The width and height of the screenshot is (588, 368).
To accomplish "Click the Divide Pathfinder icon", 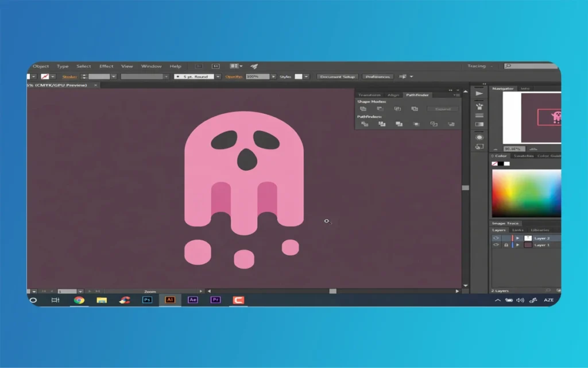I will (x=365, y=124).
